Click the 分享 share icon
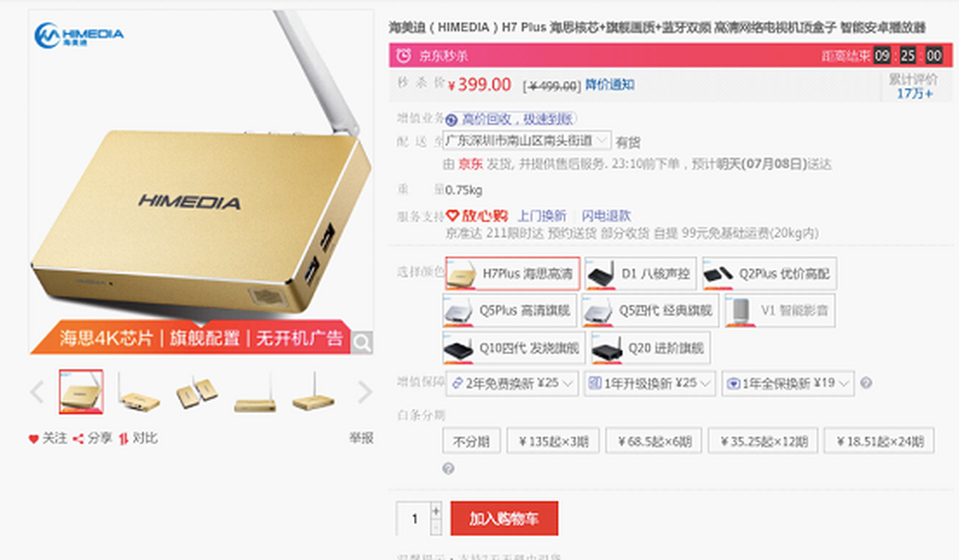Image resolution: width=959 pixels, height=560 pixels. 78,439
